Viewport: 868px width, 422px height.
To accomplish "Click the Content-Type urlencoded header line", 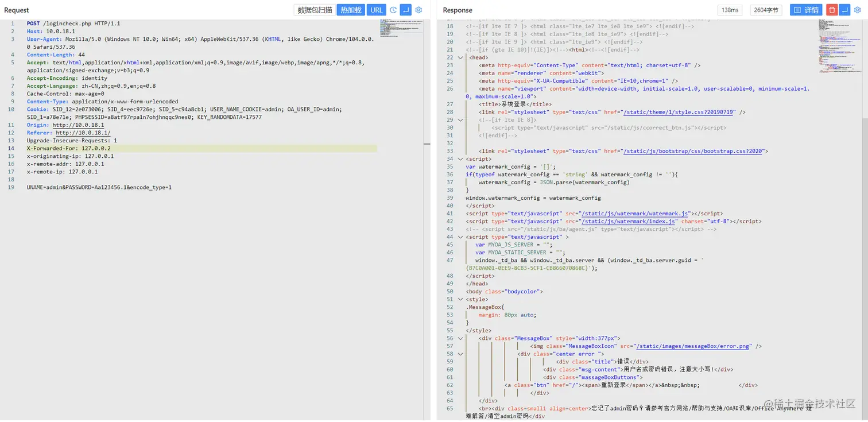I will tap(102, 102).
